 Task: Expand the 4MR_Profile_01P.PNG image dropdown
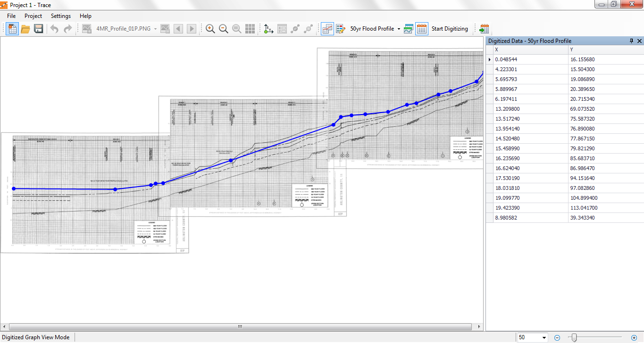click(x=155, y=29)
